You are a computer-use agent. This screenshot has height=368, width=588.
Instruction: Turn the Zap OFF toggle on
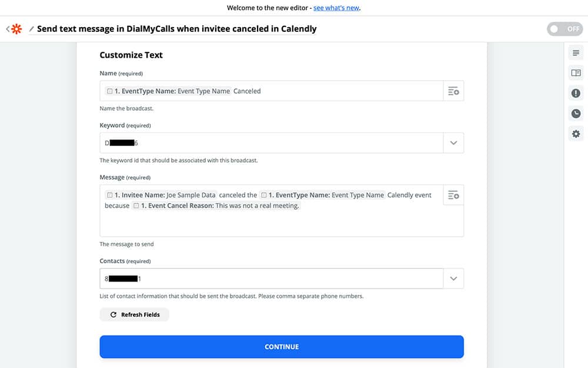(564, 29)
